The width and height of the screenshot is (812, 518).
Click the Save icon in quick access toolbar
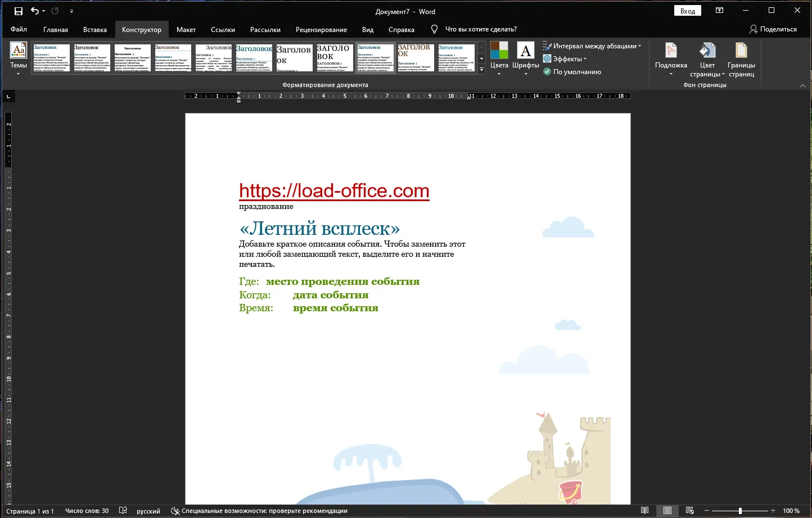click(18, 11)
